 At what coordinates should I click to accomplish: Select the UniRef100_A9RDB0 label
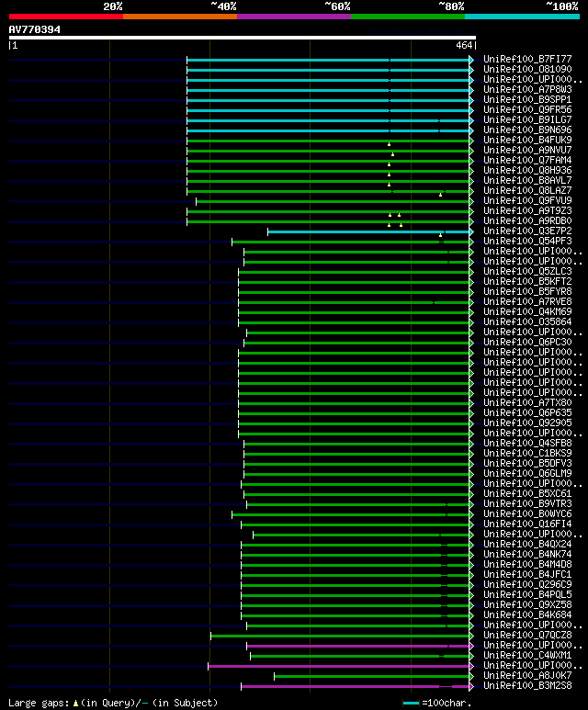pos(527,221)
